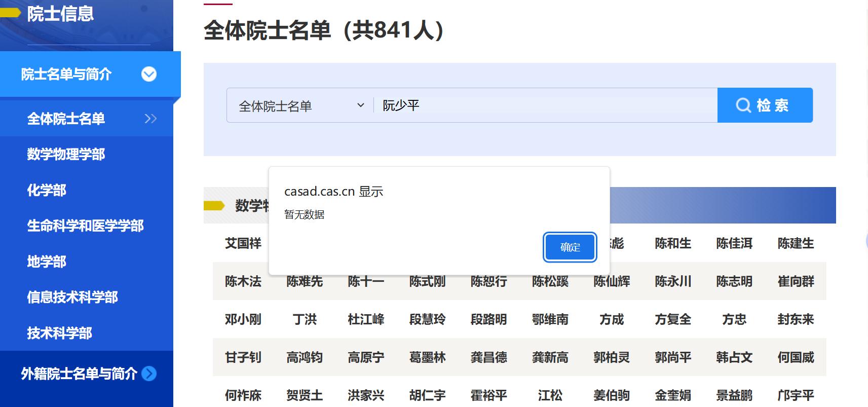The image size is (868, 407).
Task: Open academician 封东来's profile link
Action: click(x=796, y=319)
